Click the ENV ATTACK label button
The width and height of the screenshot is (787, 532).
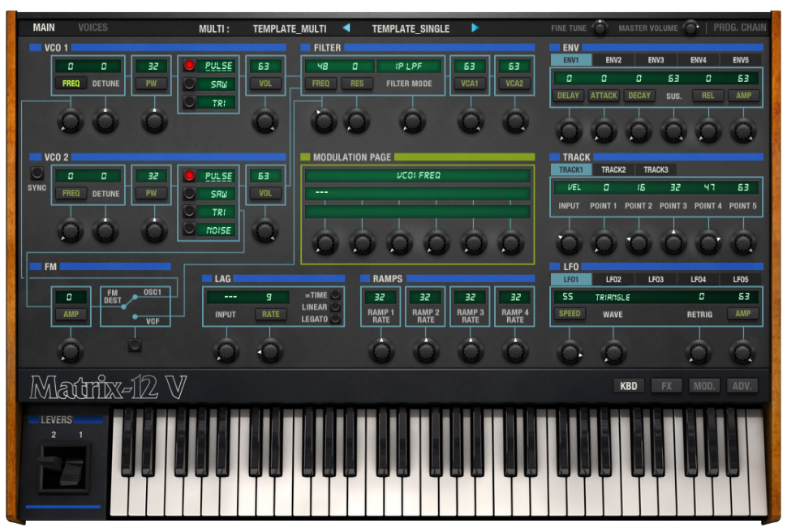(604, 96)
